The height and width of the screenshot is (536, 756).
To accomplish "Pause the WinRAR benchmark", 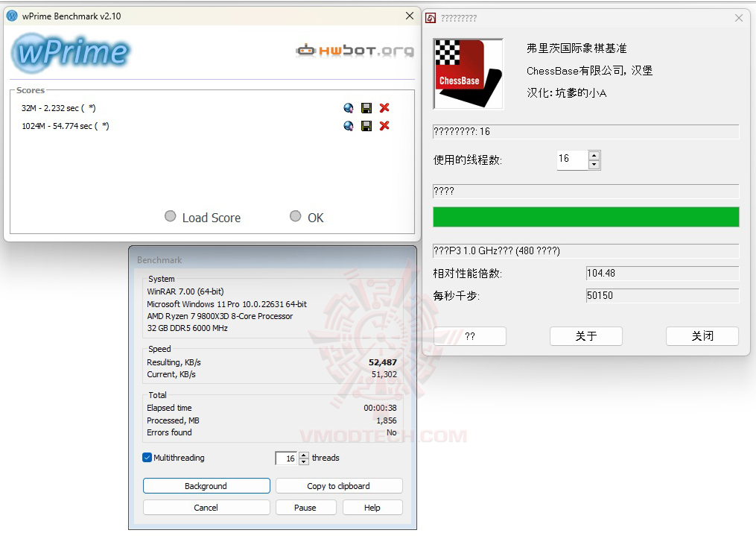I will pos(305,508).
